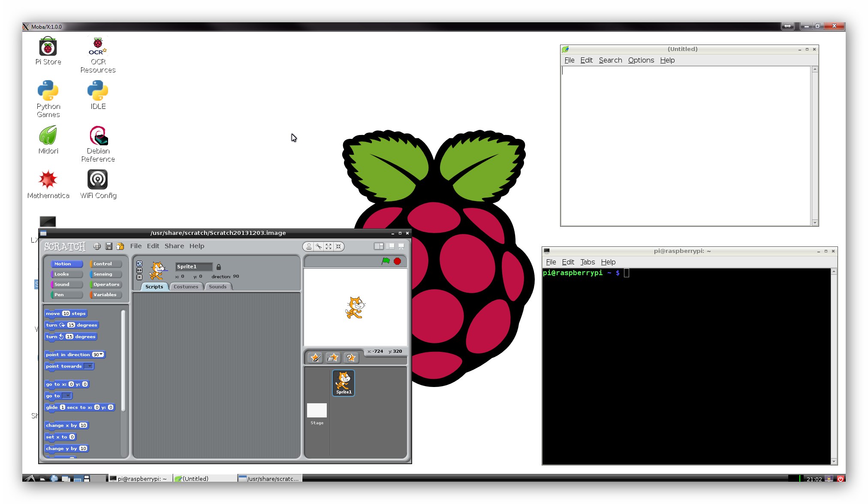
Task: Click the terminal window vertical scrollbar
Action: [x=834, y=366]
